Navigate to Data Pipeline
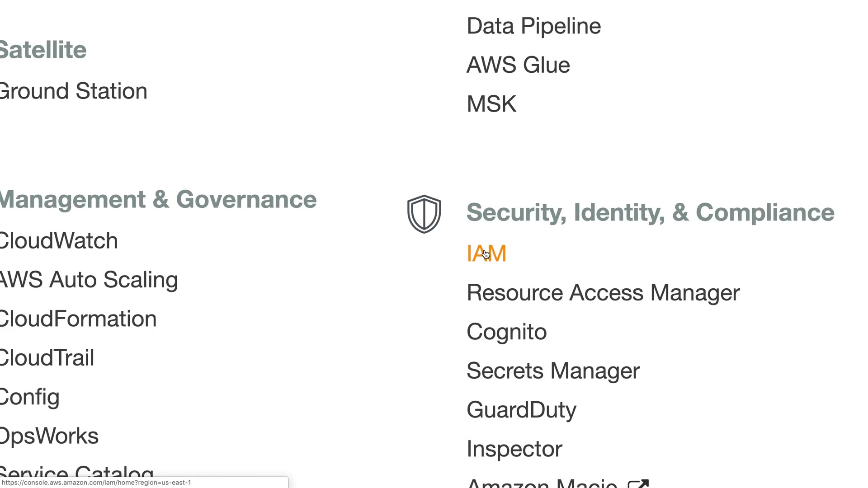This screenshot has width=868, height=488. [533, 26]
